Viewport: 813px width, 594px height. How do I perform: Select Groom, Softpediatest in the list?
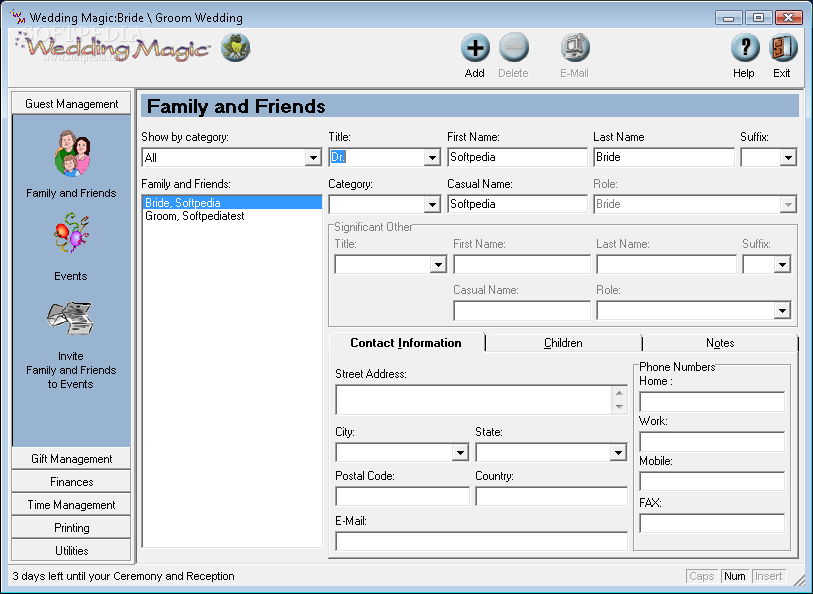[232, 216]
